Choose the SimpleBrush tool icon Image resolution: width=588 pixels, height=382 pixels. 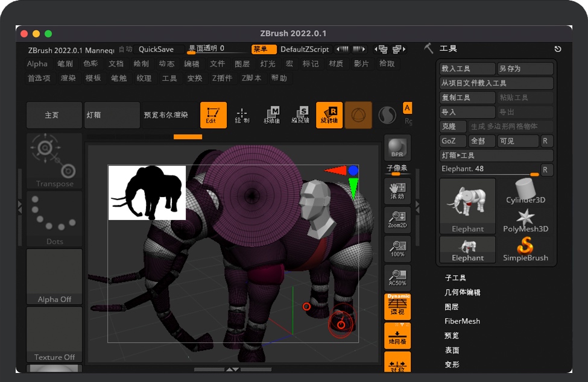click(525, 249)
